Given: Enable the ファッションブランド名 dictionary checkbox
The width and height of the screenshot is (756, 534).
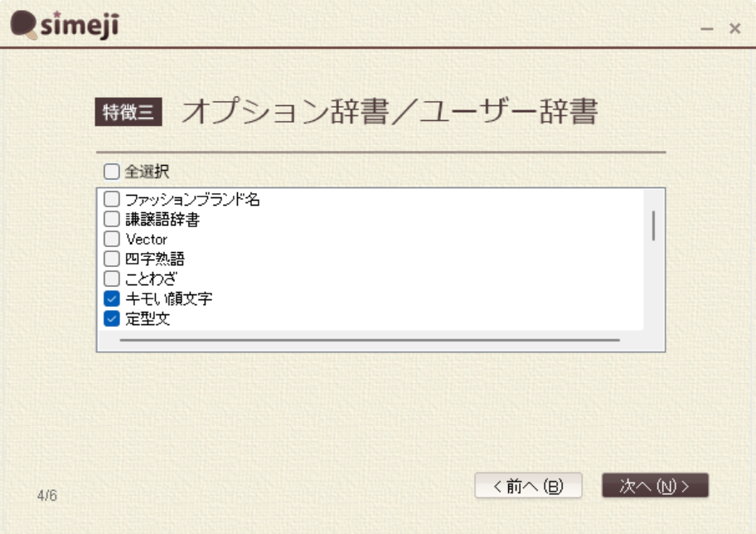Looking at the screenshot, I should click(111, 199).
